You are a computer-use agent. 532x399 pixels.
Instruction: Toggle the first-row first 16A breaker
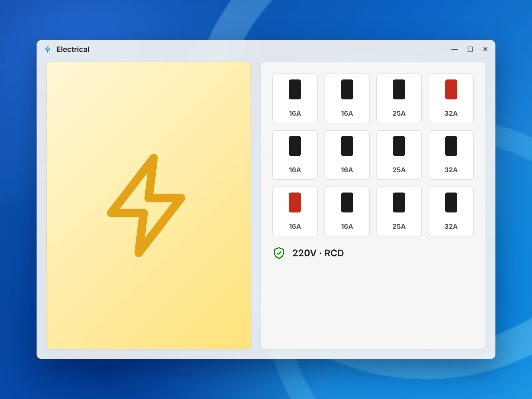[x=295, y=98]
